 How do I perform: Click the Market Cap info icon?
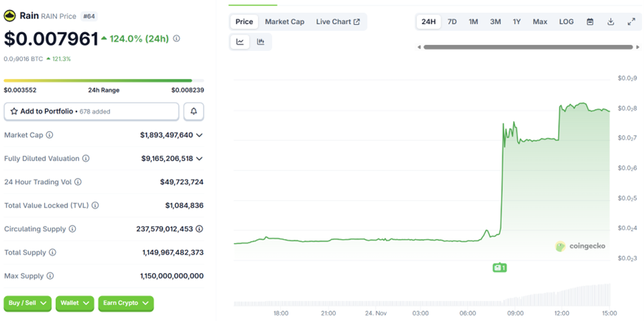tap(50, 135)
